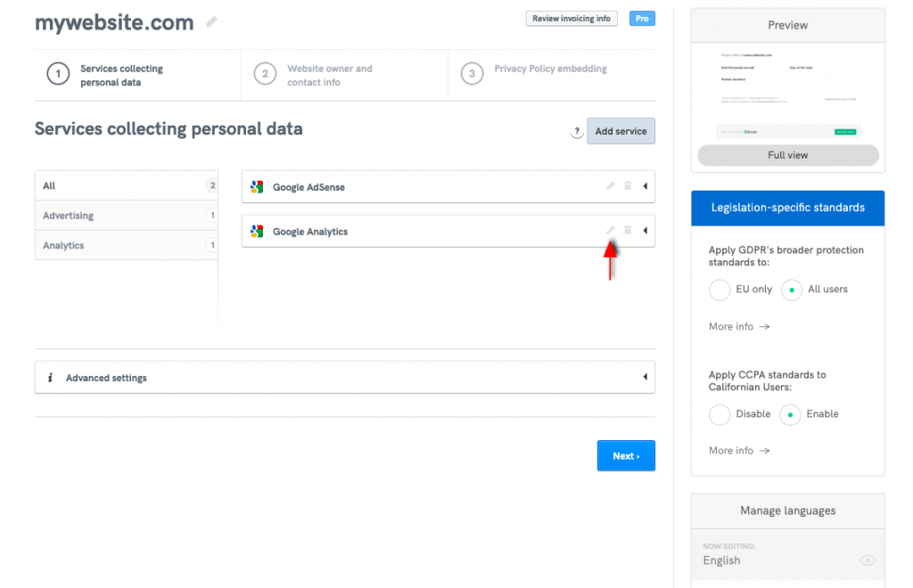Select All users for GDPR standards

click(x=791, y=290)
